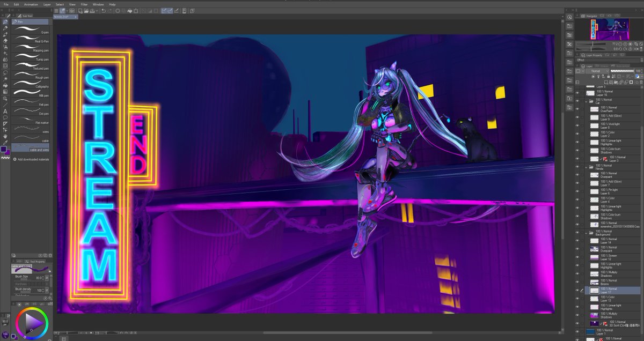The width and height of the screenshot is (644, 341).
Task: Select the Fill bucket tool
Action: [5, 85]
